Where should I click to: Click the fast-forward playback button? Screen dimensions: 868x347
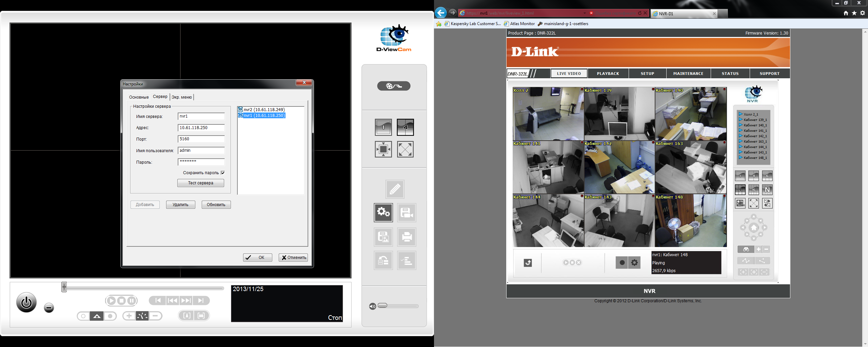[x=186, y=300]
